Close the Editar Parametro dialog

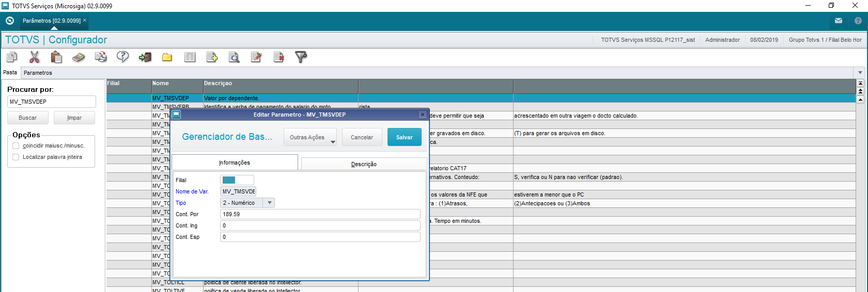click(423, 115)
